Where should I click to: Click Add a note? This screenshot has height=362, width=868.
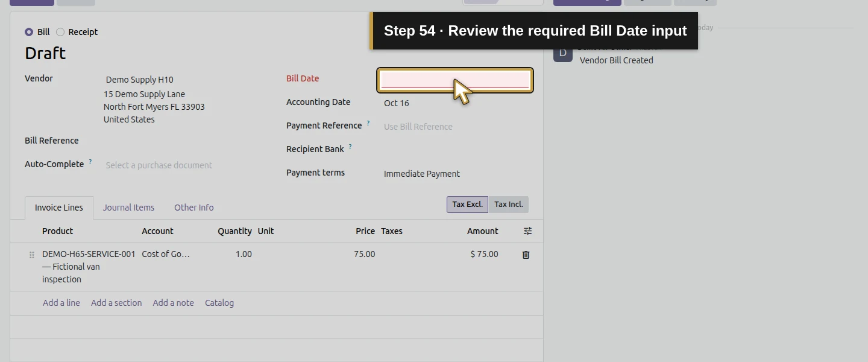click(x=174, y=303)
